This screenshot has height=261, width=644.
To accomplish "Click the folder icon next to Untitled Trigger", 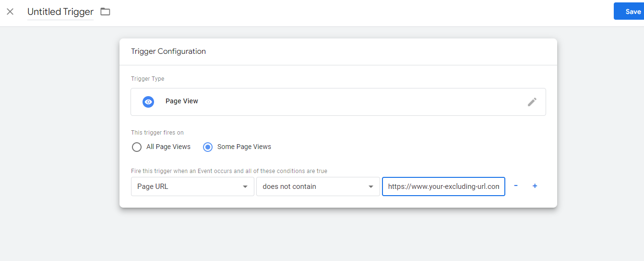I will coord(105,12).
